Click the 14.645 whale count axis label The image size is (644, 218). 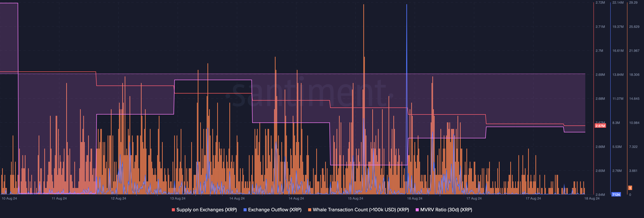pos(634,99)
